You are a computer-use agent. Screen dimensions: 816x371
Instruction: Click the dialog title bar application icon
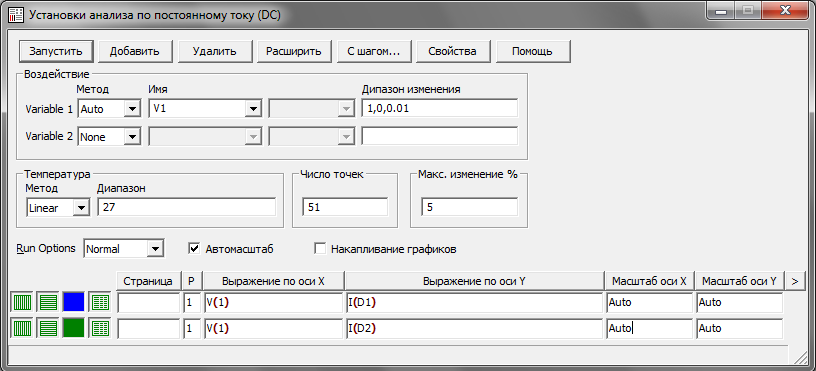point(17,15)
